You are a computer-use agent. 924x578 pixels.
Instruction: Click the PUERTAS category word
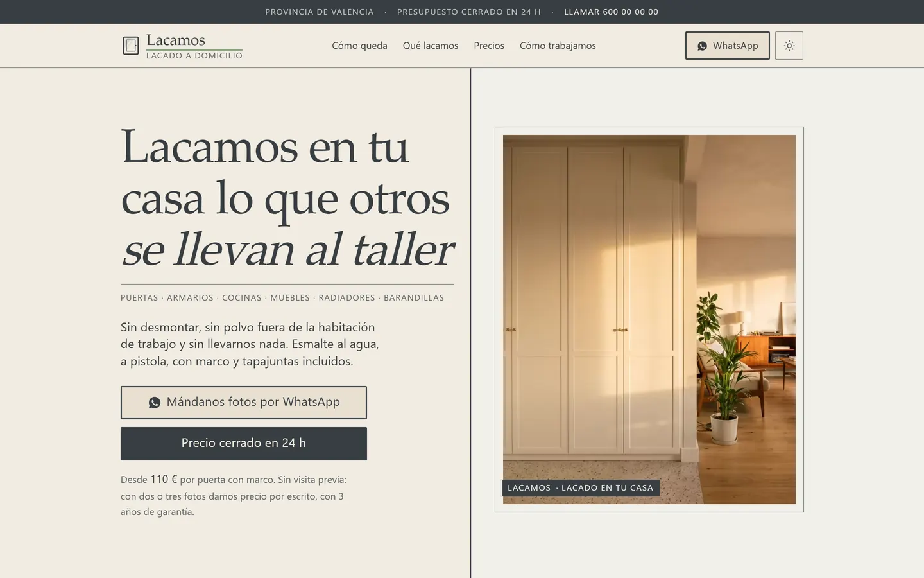pyautogui.click(x=139, y=298)
